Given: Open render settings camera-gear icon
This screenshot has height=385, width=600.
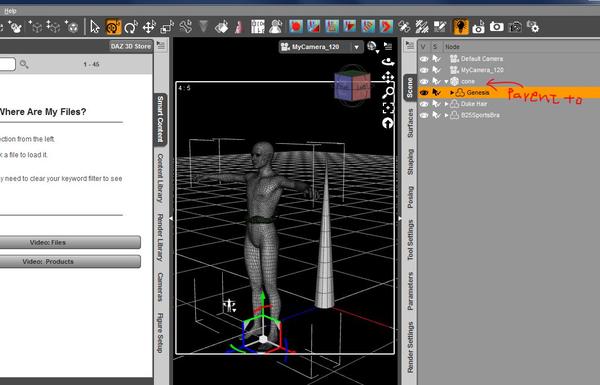Looking at the screenshot, I should point(533,27).
